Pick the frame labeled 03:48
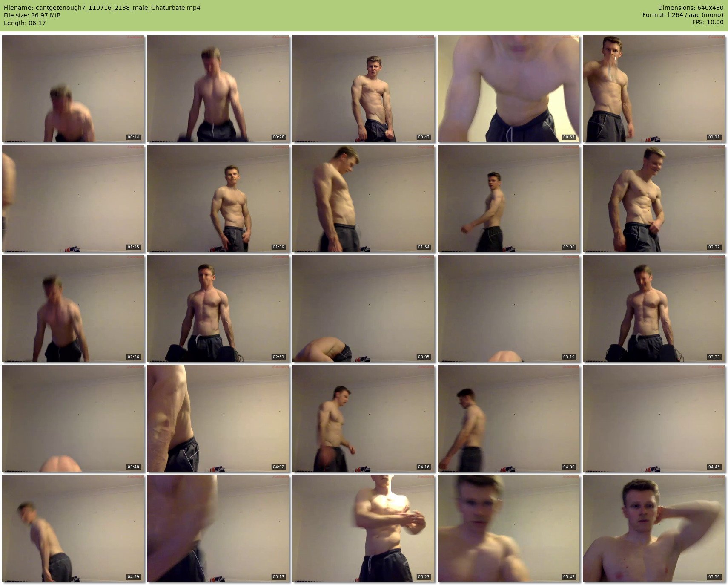Image resolution: width=728 pixels, height=585 pixels. (x=73, y=418)
